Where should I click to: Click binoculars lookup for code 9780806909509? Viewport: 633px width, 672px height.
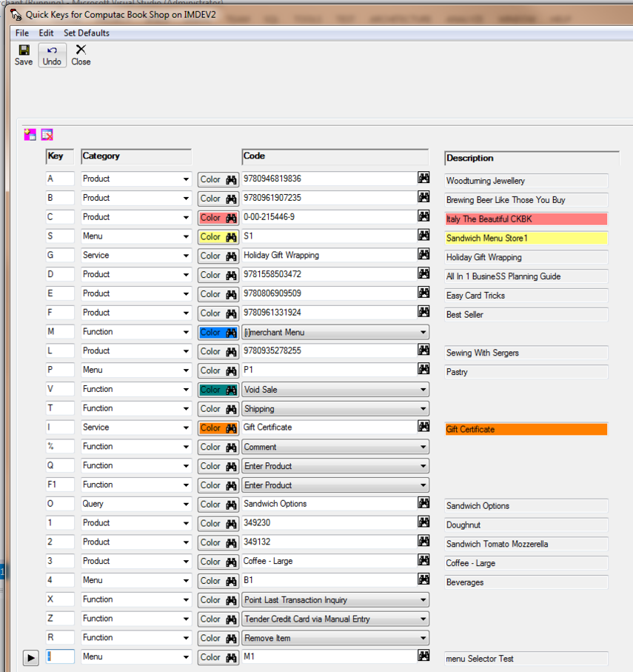tap(423, 292)
